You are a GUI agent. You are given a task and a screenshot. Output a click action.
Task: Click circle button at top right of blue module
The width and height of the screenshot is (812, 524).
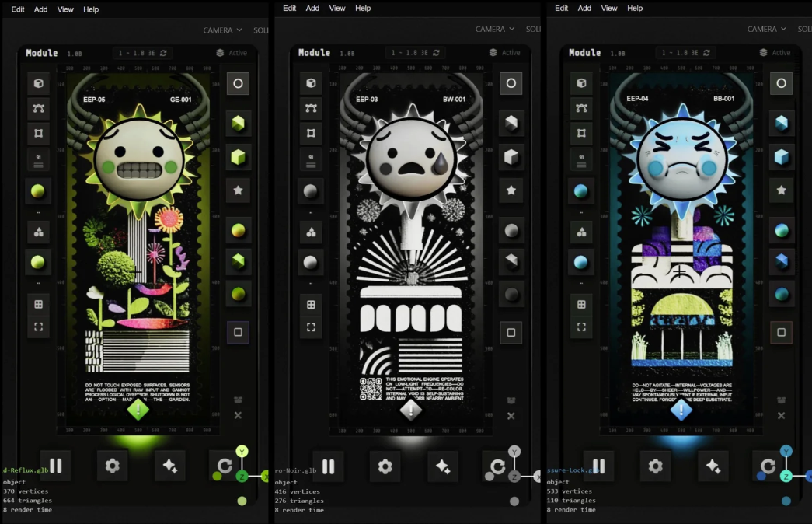[782, 83]
